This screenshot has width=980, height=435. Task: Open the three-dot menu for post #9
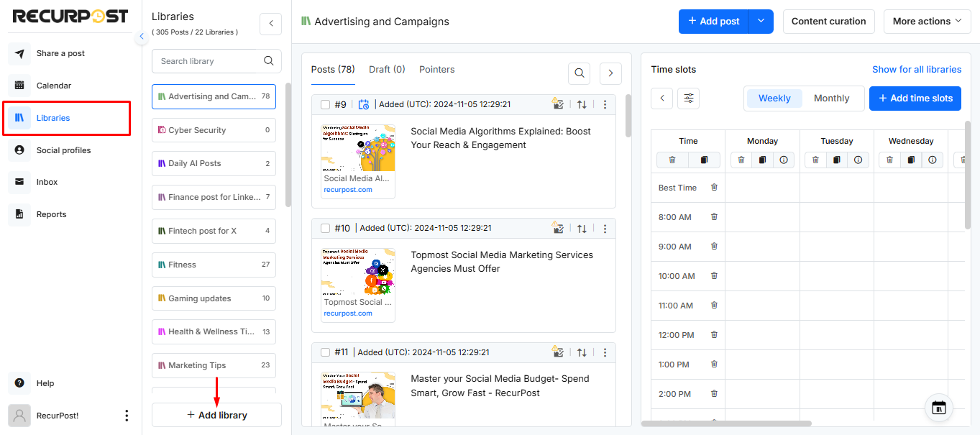click(x=605, y=104)
